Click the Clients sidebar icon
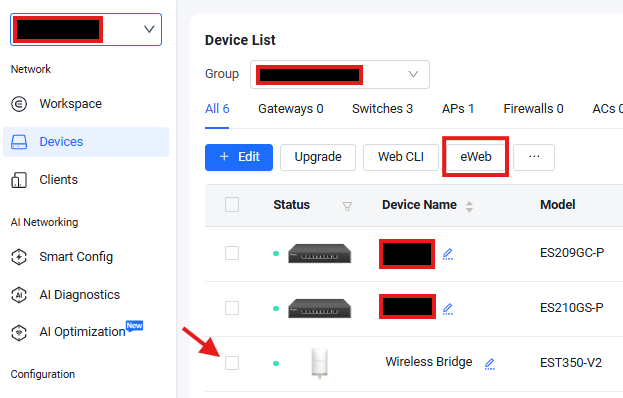The width and height of the screenshot is (623, 398). tap(19, 180)
